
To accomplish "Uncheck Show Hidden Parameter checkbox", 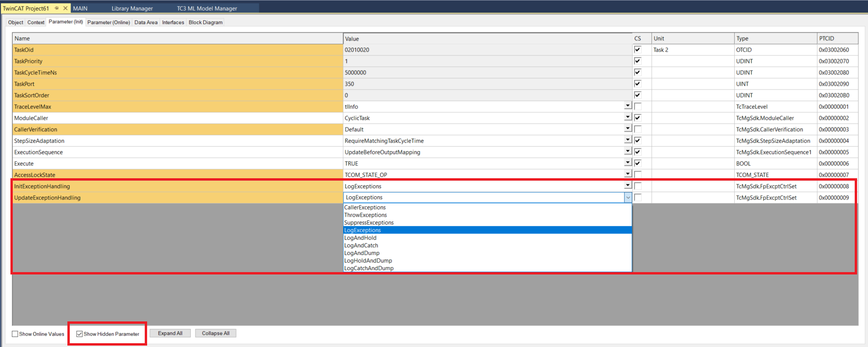I will pos(79,334).
